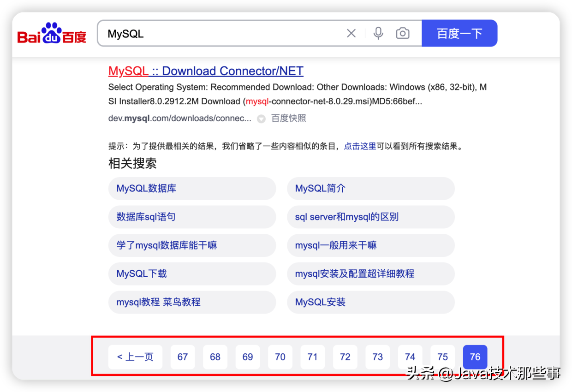This screenshot has width=572, height=392.
Task: Select page 70 in pagination
Action: click(x=280, y=356)
